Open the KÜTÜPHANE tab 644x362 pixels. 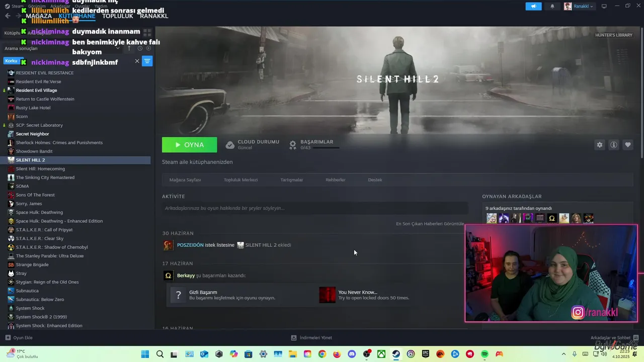[x=76, y=16]
